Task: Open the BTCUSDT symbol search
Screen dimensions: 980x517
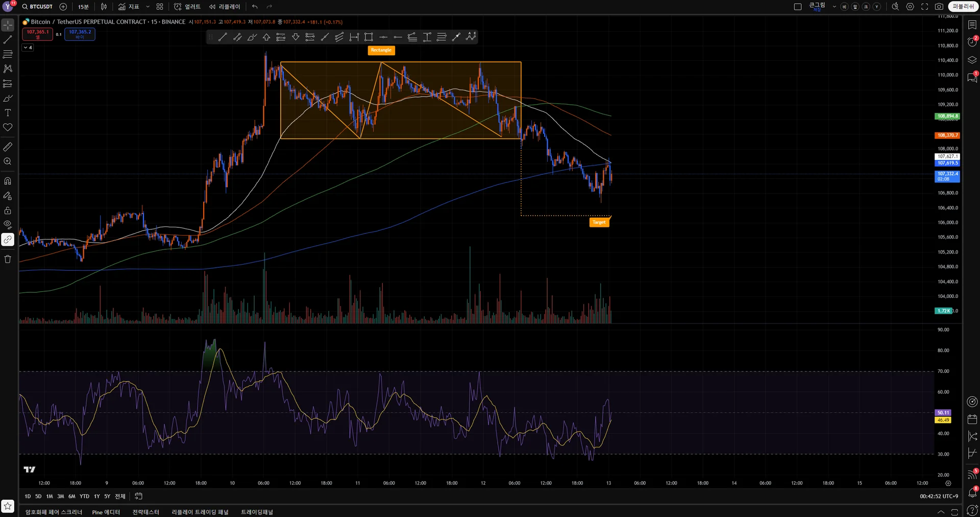Action: pyautogui.click(x=37, y=7)
